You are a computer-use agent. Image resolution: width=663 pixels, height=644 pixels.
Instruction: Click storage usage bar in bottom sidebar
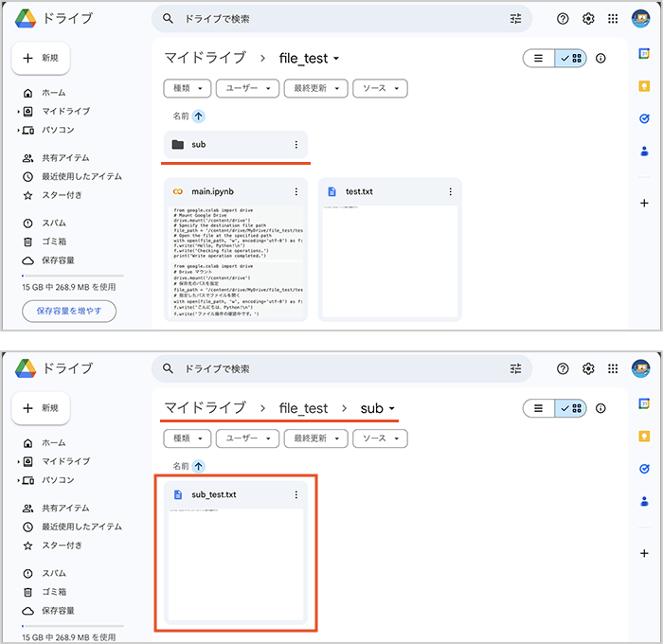[73, 626]
